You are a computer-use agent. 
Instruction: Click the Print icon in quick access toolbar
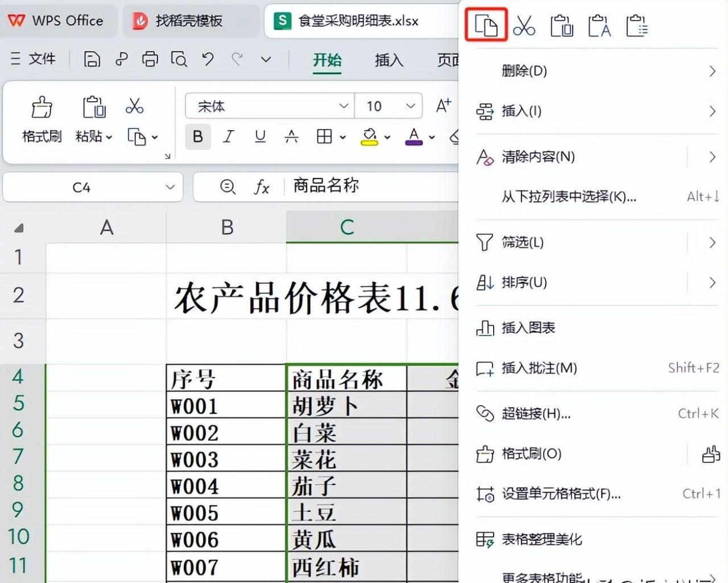[150, 59]
